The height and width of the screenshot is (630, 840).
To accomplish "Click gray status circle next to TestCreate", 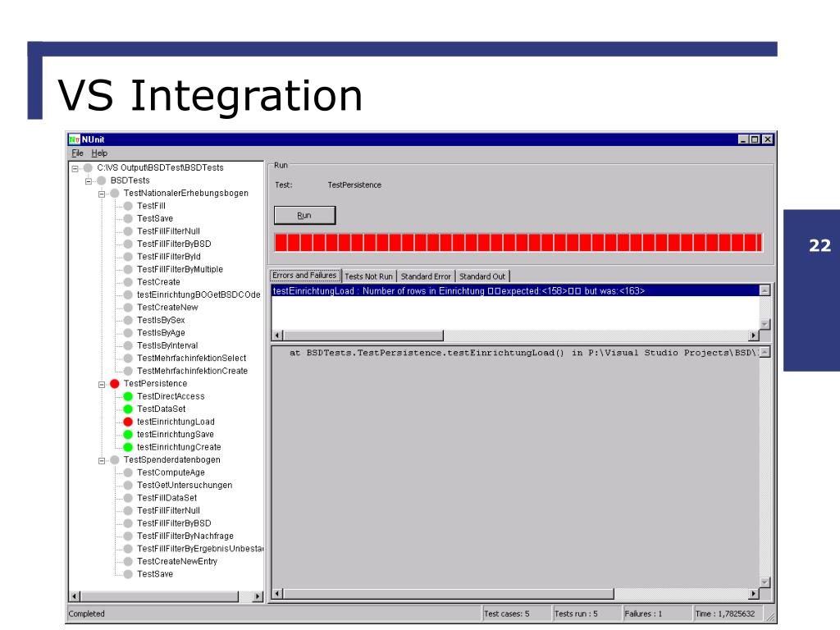I will coord(128,282).
